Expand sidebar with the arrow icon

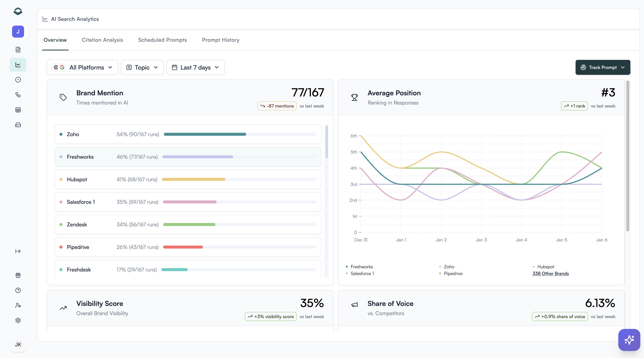(x=18, y=251)
